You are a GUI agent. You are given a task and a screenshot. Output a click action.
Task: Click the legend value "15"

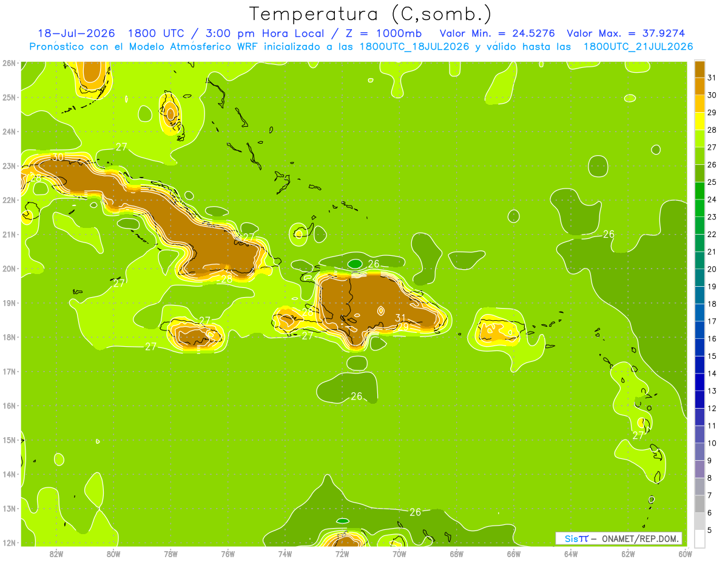tap(712, 356)
